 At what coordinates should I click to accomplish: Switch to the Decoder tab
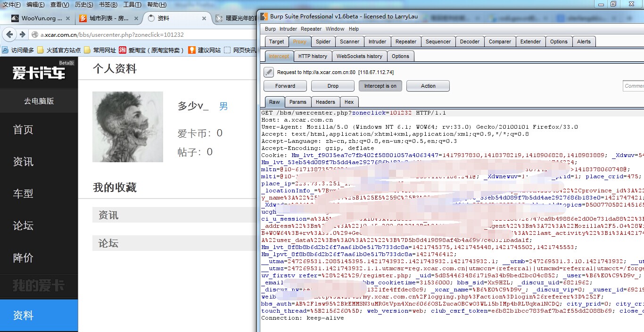point(470,41)
